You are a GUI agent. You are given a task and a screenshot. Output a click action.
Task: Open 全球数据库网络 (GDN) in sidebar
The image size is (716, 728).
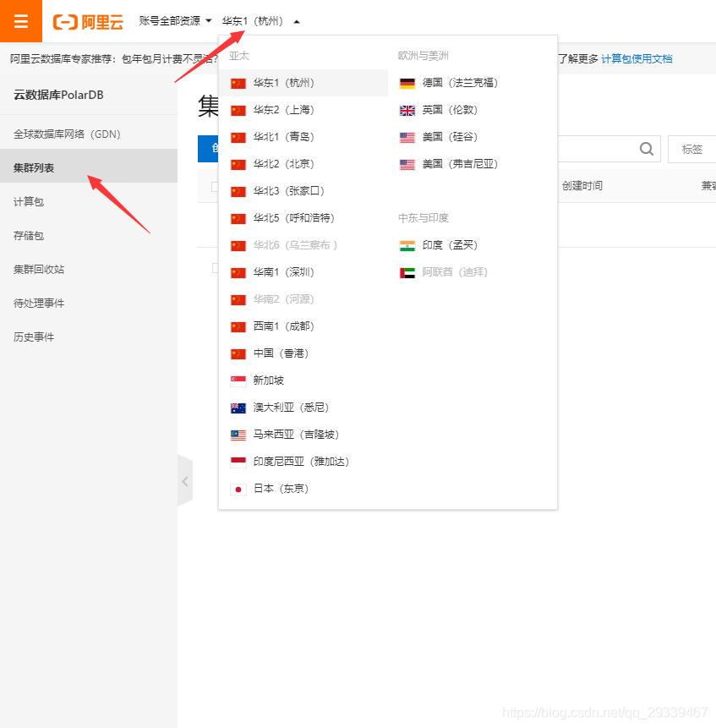[x=89, y=134]
